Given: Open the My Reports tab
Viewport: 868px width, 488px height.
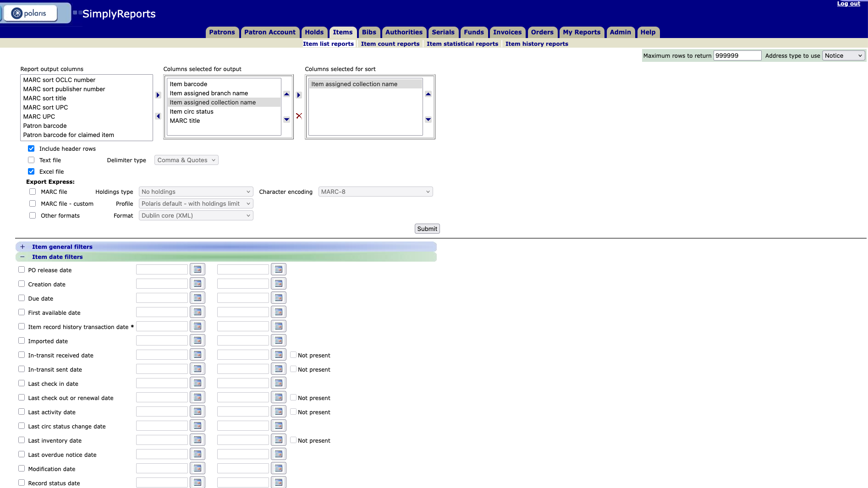Looking at the screenshot, I should pos(581,32).
